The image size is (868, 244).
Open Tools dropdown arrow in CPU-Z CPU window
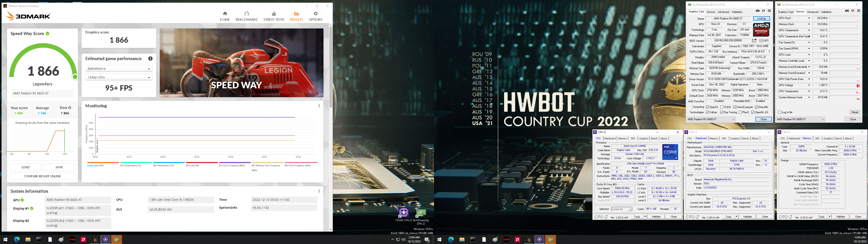645,217
